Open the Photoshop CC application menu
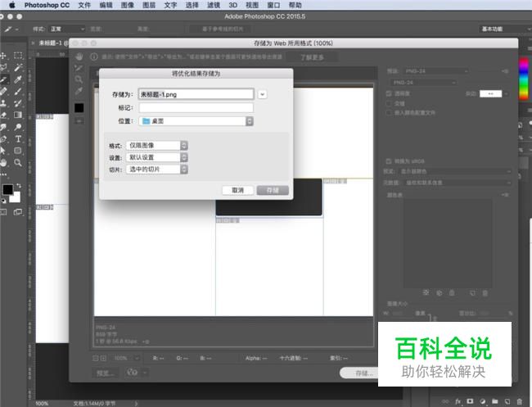 pyautogui.click(x=47, y=5)
